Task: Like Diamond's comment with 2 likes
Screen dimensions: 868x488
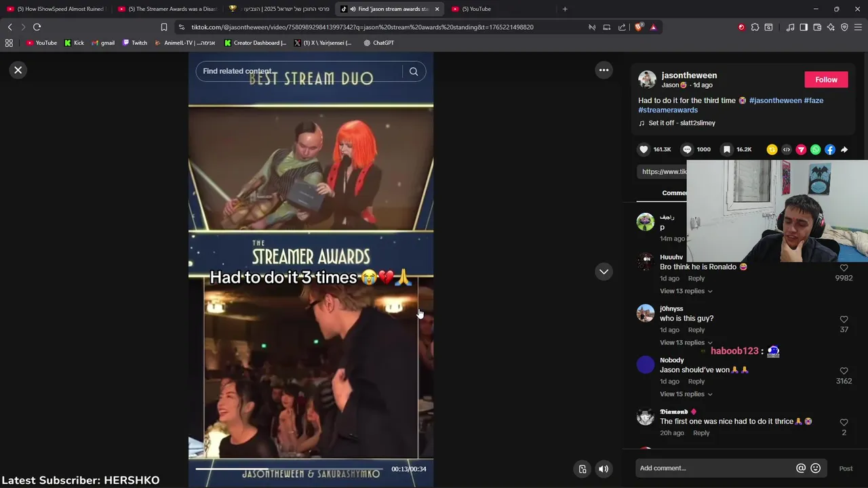Action: [x=844, y=422]
